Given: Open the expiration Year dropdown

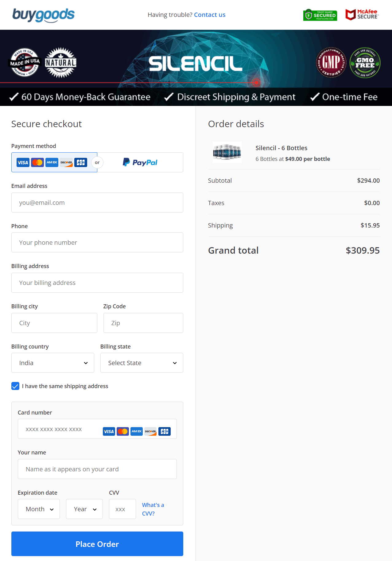Looking at the screenshot, I should 84,509.
